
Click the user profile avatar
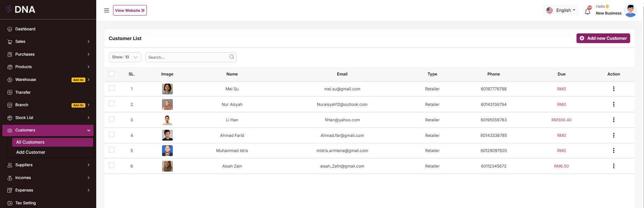coord(630,10)
